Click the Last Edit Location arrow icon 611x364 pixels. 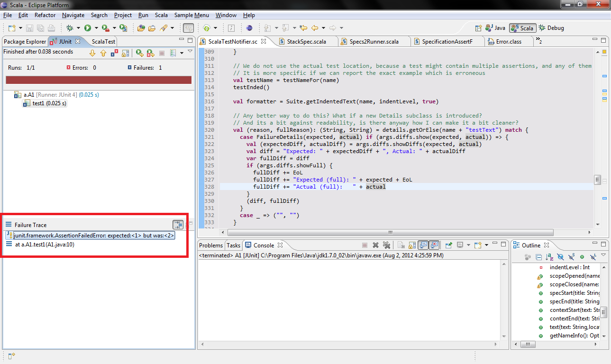tap(303, 28)
